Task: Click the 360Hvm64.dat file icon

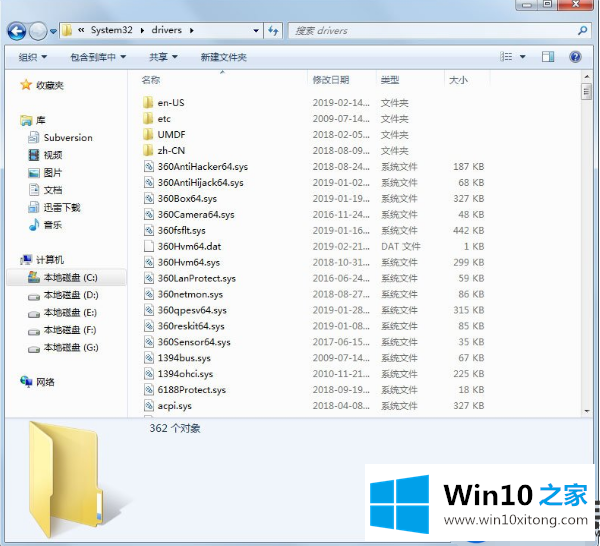Action: coord(148,246)
